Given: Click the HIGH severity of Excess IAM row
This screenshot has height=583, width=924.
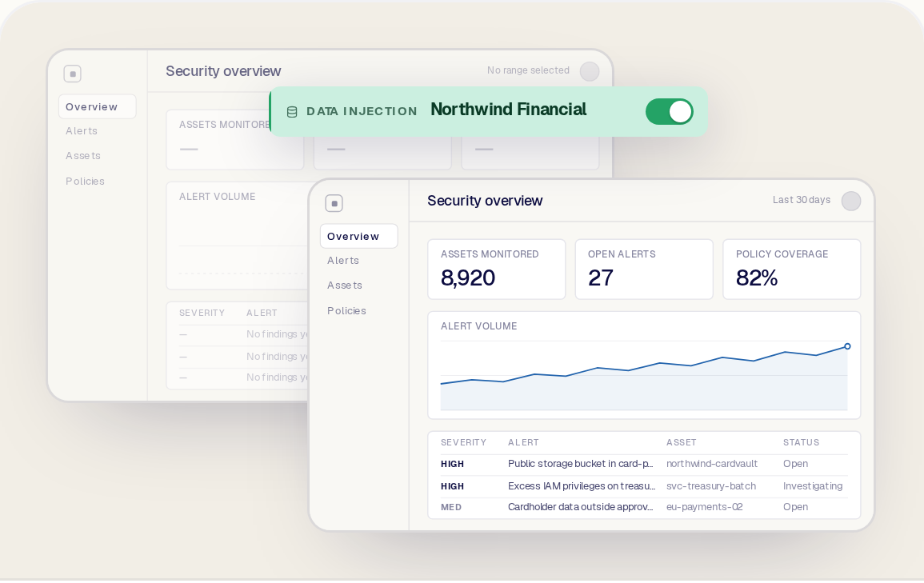Looking at the screenshot, I should 452,486.
